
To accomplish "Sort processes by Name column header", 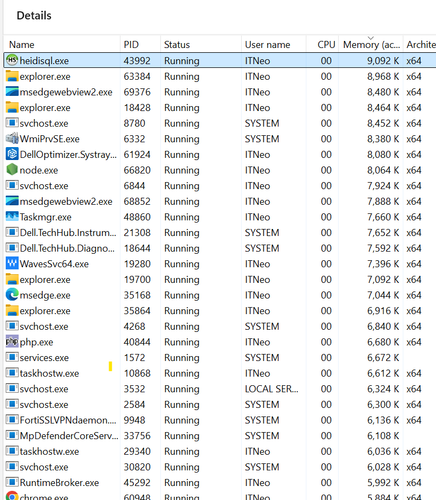I will pyautogui.click(x=62, y=44).
